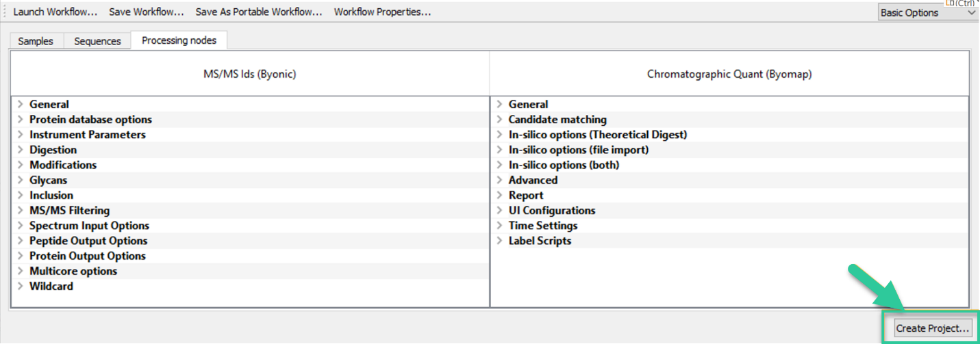Select the Processing nodes tab
Viewport: 980px width, 344px height.
(x=179, y=40)
